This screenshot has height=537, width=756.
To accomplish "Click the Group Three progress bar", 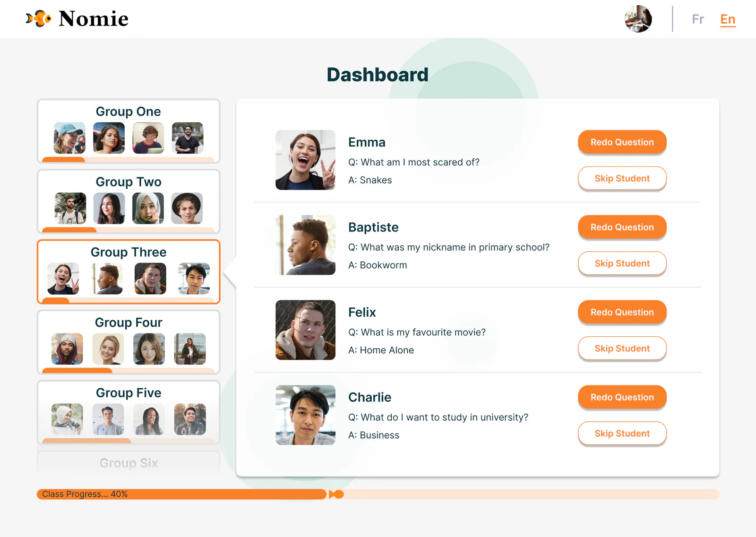I will point(129,300).
